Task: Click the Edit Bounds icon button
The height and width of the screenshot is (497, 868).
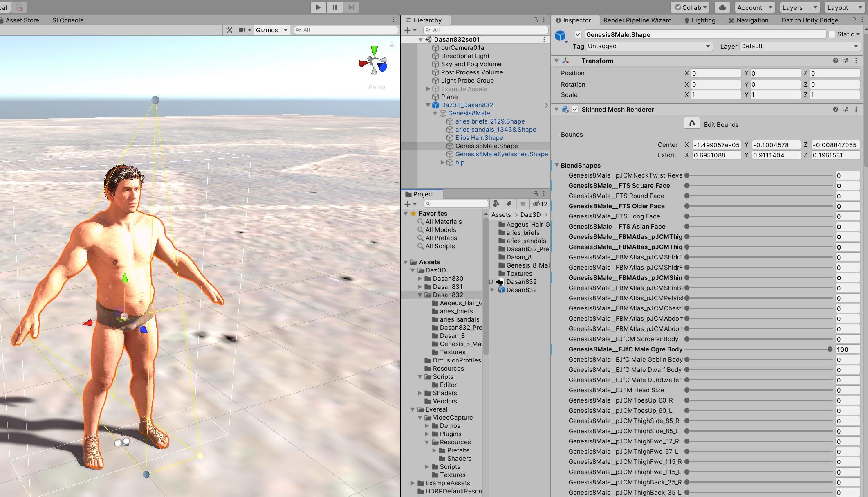Action: tap(692, 123)
